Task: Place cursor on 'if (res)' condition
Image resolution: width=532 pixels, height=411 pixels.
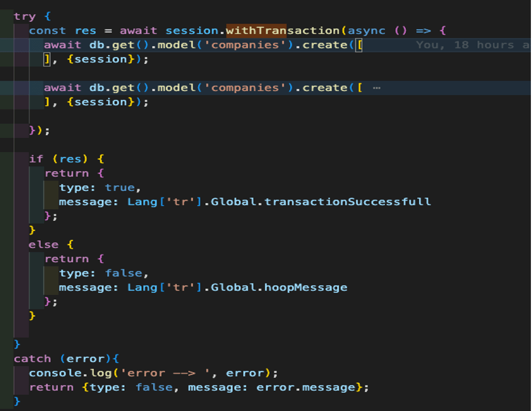Action: tap(58, 159)
